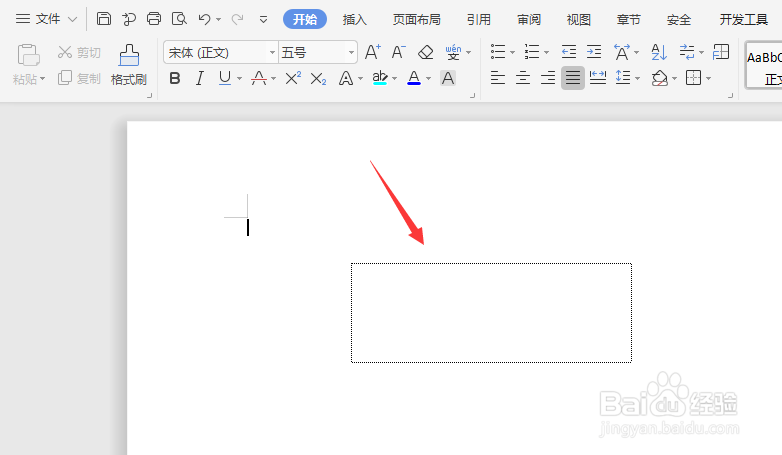Image resolution: width=782 pixels, height=455 pixels.
Task: Click the Redo arrow icon
Action: coord(237,19)
